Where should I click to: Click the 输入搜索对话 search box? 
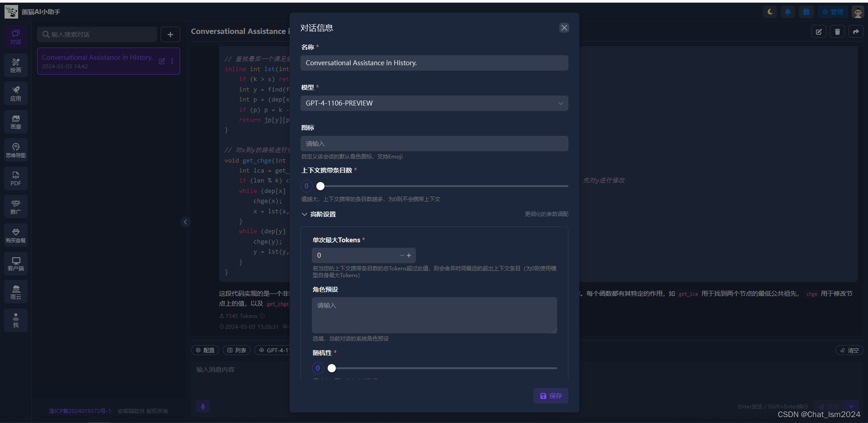(97, 34)
